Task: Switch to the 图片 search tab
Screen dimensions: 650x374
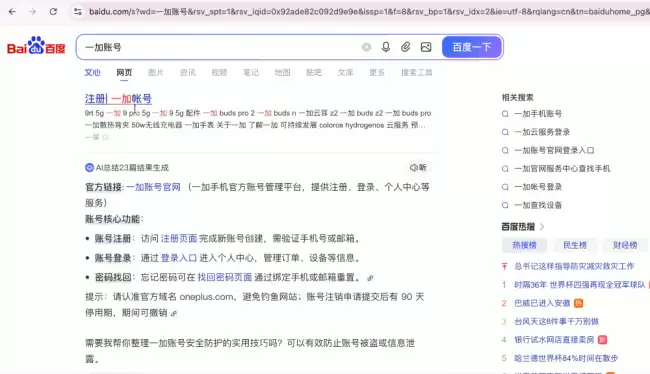Action: click(x=155, y=73)
